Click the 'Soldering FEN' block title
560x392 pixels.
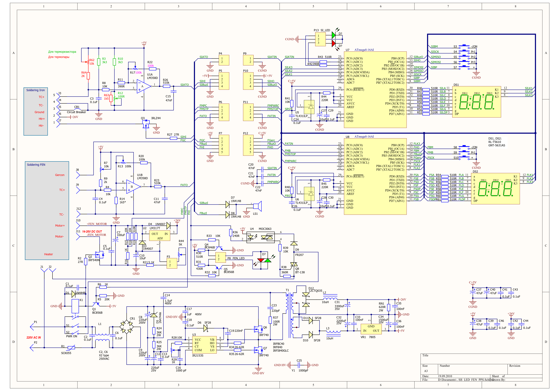pos(36,165)
